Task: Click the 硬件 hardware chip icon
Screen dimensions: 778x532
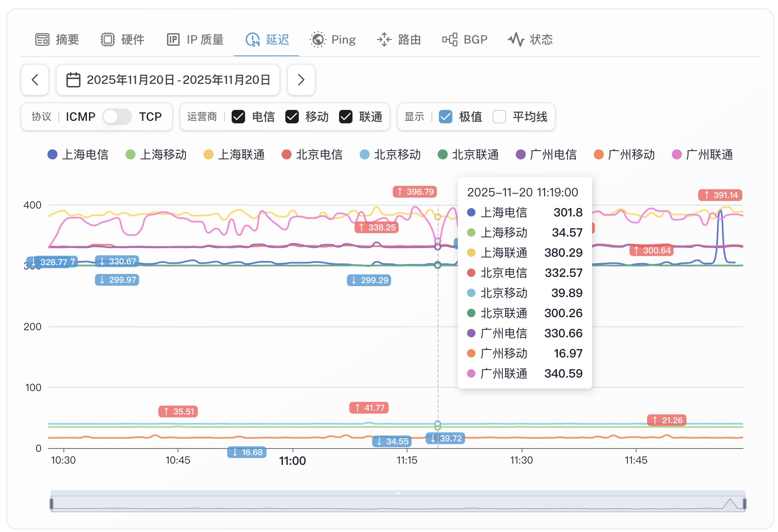Action: pos(107,39)
